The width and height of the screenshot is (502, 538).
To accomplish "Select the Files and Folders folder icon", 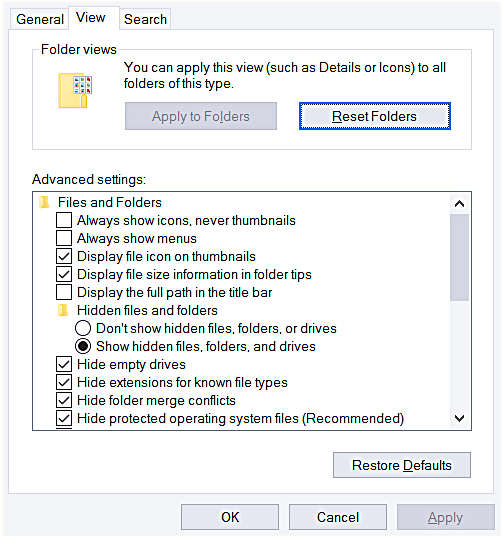I will pos(44,202).
